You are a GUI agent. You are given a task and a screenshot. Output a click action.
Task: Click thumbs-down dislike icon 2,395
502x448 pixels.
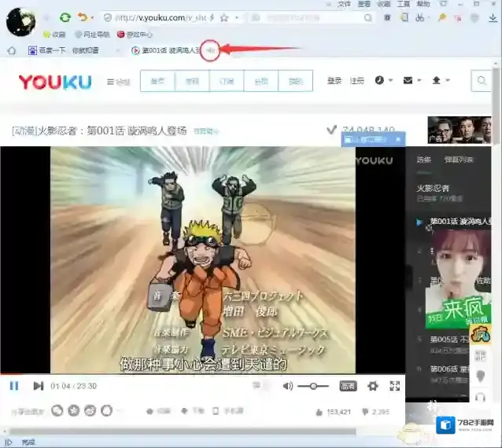pos(365,412)
